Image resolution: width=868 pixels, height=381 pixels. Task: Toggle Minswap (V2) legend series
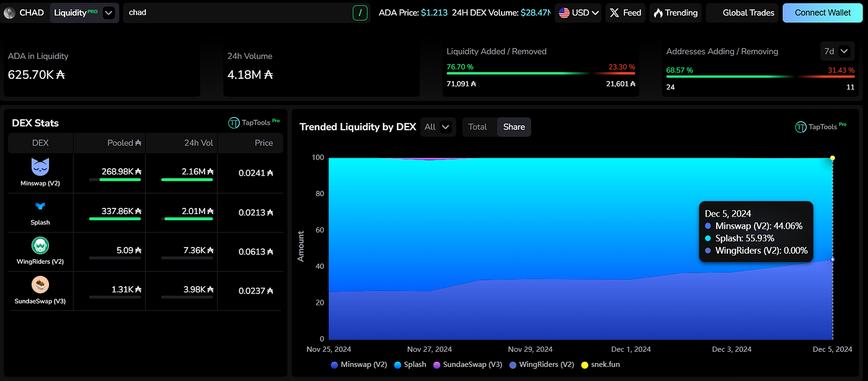coord(359,365)
